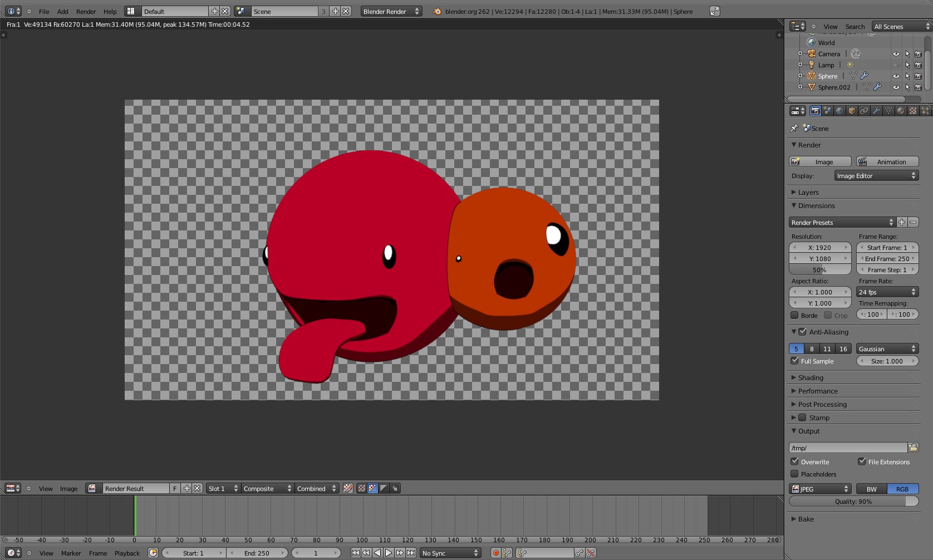The width and height of the screenshot is (933, 560).
Task: Open the File menu
Action: pyautogui.click(x=44, y=11)
